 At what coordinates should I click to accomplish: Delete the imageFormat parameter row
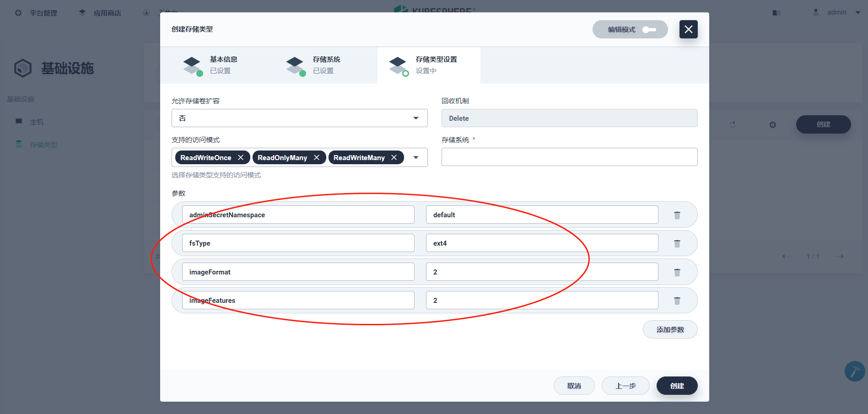pyautogui.click(x=677, y=272)
